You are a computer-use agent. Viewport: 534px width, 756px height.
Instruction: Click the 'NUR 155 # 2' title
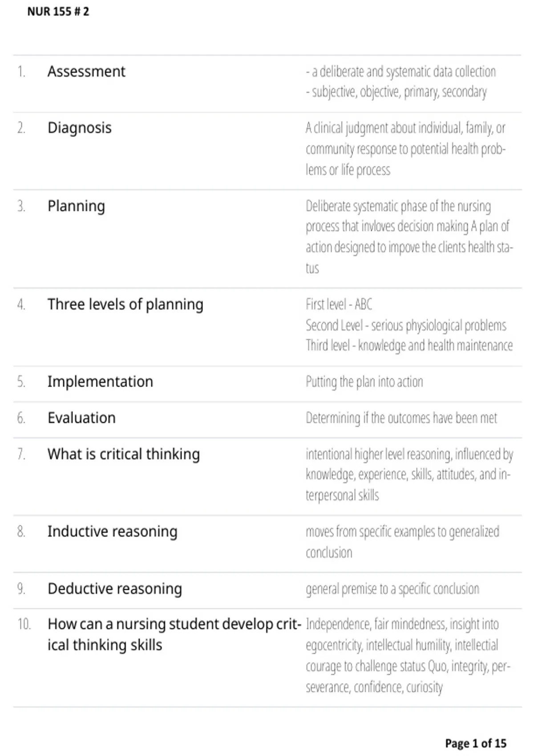click(58, 12)
